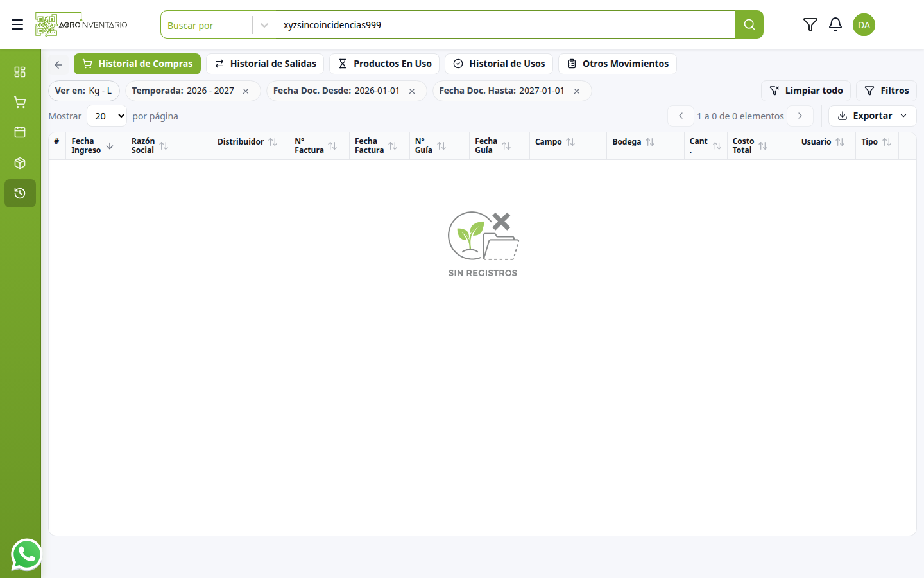924x578 pixels.
Task: Sort by N° Factura column
Action: 332,146
